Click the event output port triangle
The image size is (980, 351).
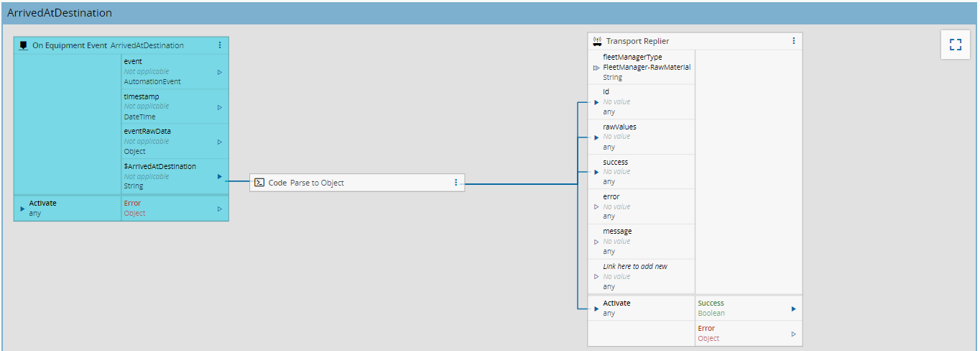pos(219,72)
